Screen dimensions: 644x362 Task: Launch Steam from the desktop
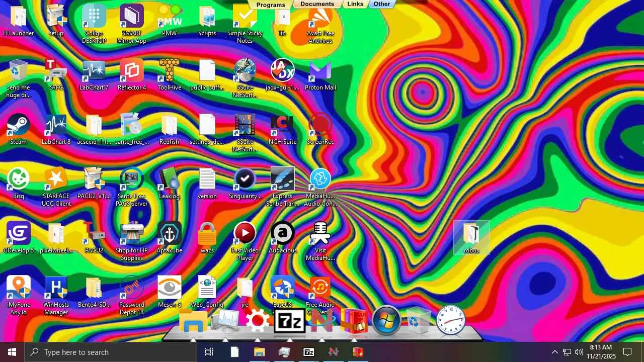coord(19,129)
